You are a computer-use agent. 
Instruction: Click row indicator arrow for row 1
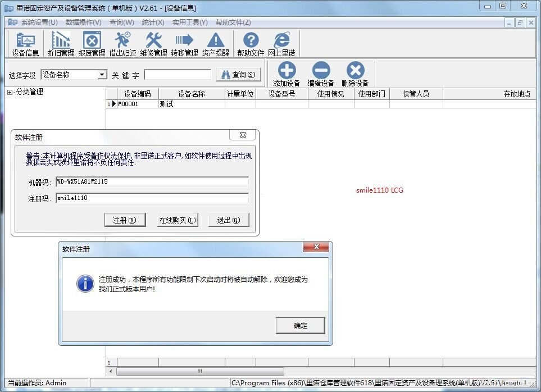pyautogui.click(x=114, y=104)
